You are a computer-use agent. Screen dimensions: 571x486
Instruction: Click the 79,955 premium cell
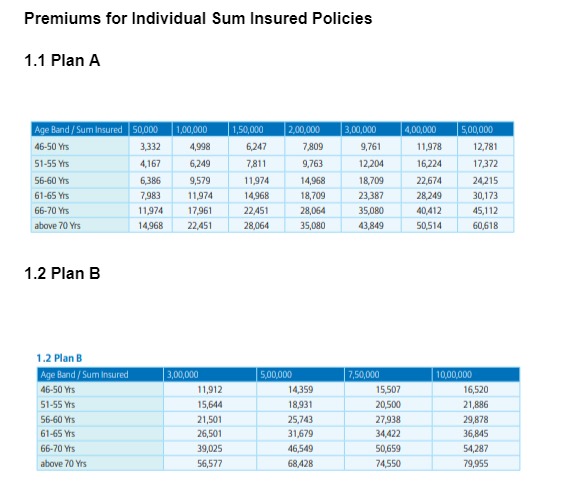click(x=476, y=463)
